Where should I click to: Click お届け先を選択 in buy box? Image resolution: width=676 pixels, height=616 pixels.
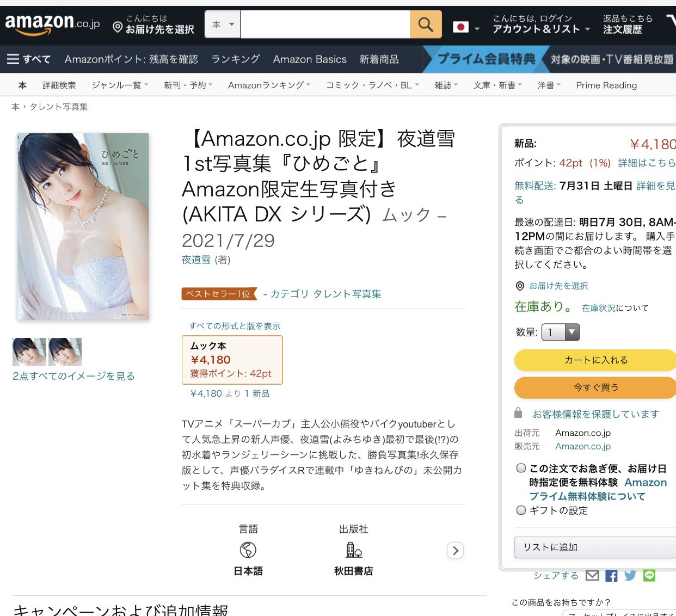coord(558,286)
